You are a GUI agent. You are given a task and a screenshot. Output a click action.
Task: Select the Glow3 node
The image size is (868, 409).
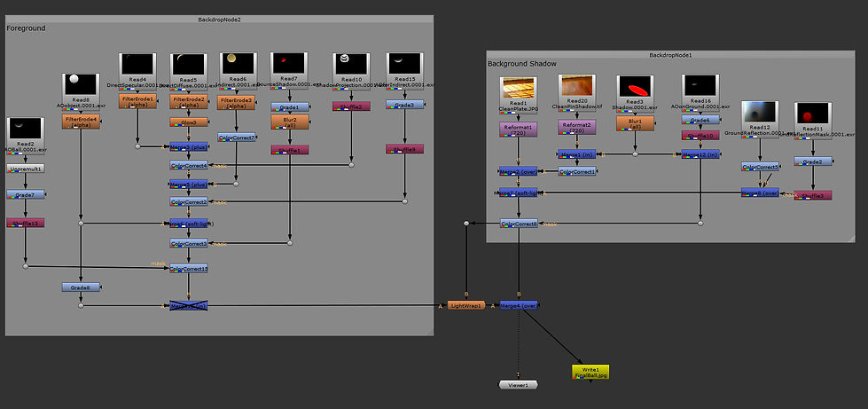[188, 122]
